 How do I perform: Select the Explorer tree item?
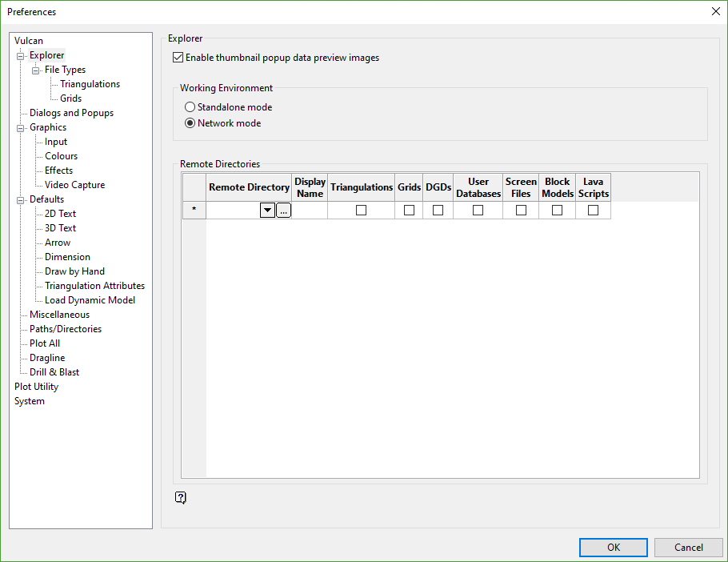[47, 55]
